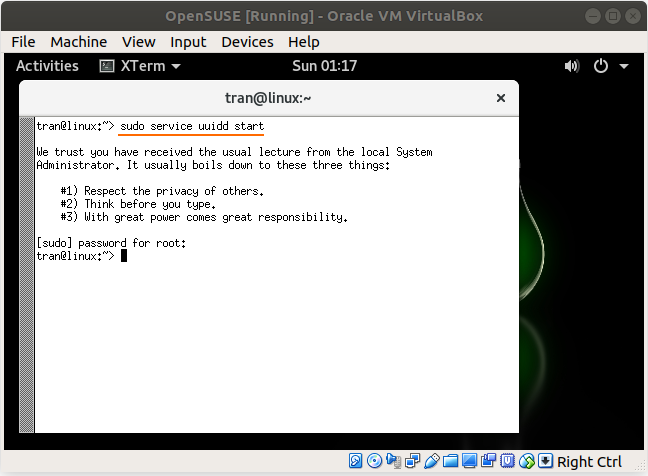Open the USB devices status icon
The height and width of the screenshot is (476, 648).
point(431,461)
